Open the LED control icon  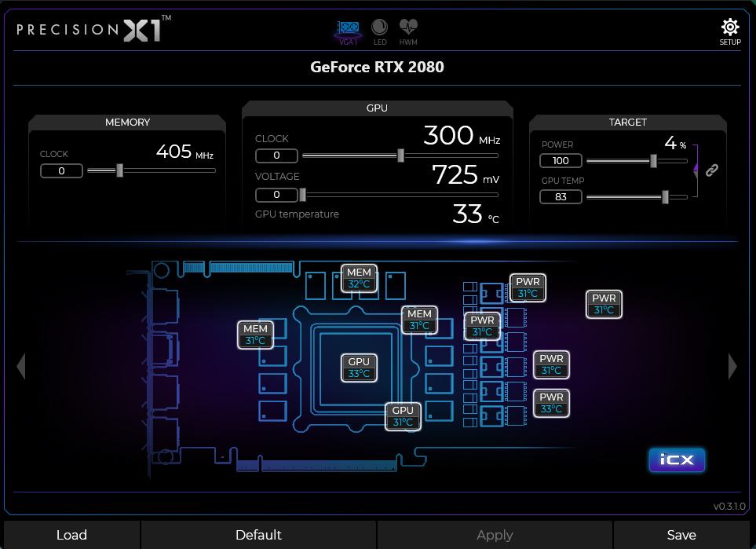[380, 32]
